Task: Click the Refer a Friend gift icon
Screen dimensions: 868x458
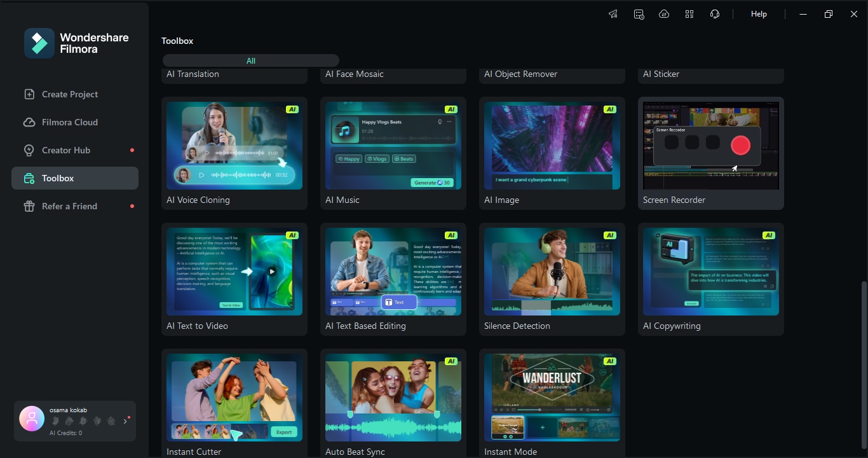Action: [x=29, y=206]
